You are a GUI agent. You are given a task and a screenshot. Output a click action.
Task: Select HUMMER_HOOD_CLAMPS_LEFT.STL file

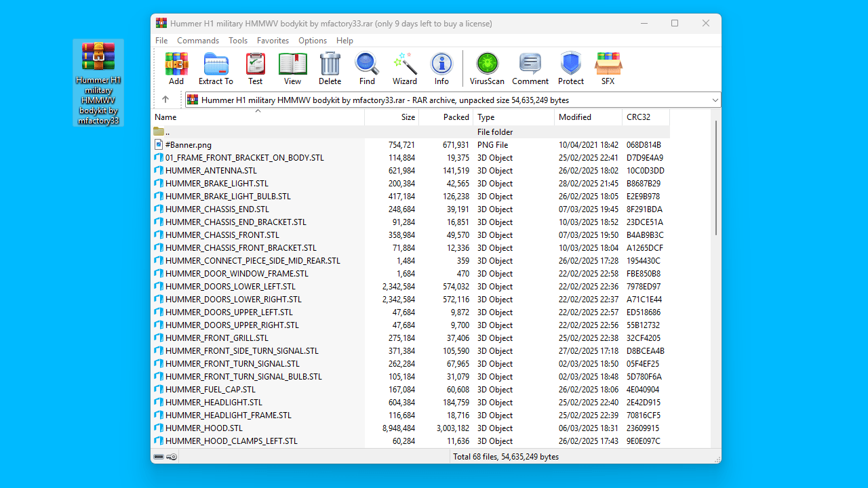(231, 441)
